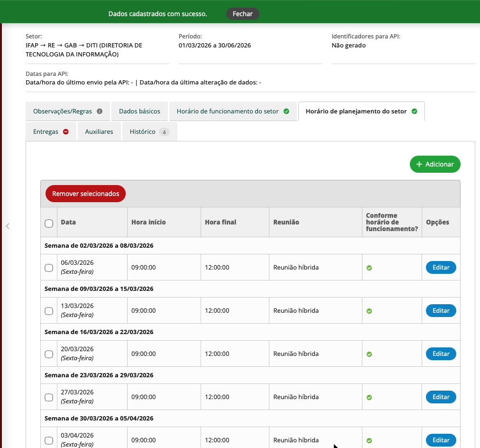
Task: Dismiss success message with Fechar button
Action: click(x=242, y=14)
